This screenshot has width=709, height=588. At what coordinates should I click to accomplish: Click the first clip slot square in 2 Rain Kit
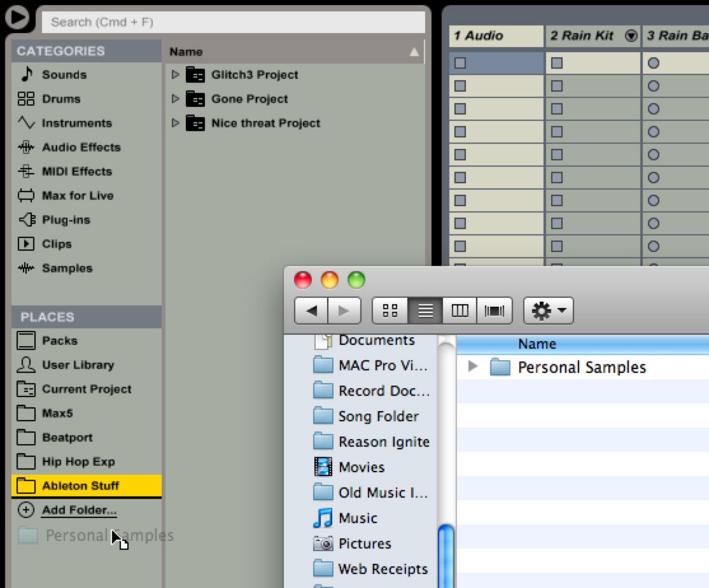click(x=557, y=63)
